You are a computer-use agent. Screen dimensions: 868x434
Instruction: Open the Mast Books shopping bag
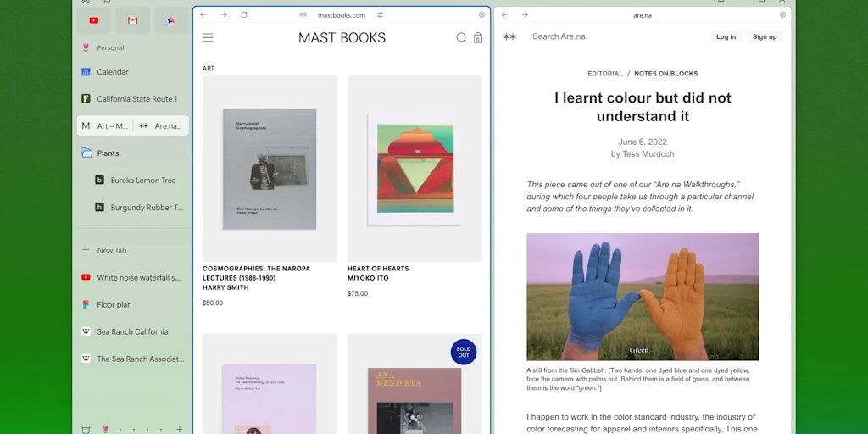[x=478, y=37]
